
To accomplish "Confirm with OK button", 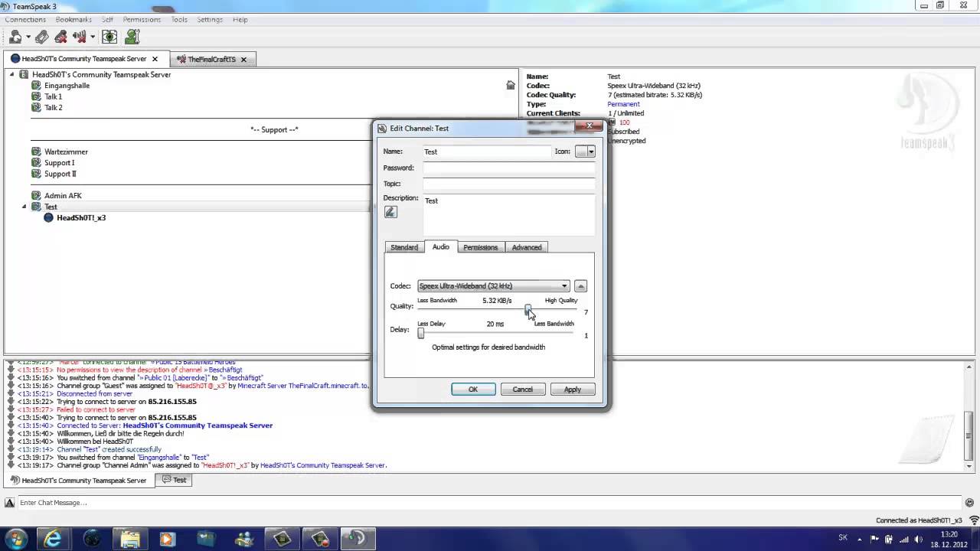I will tap(473, 390).
